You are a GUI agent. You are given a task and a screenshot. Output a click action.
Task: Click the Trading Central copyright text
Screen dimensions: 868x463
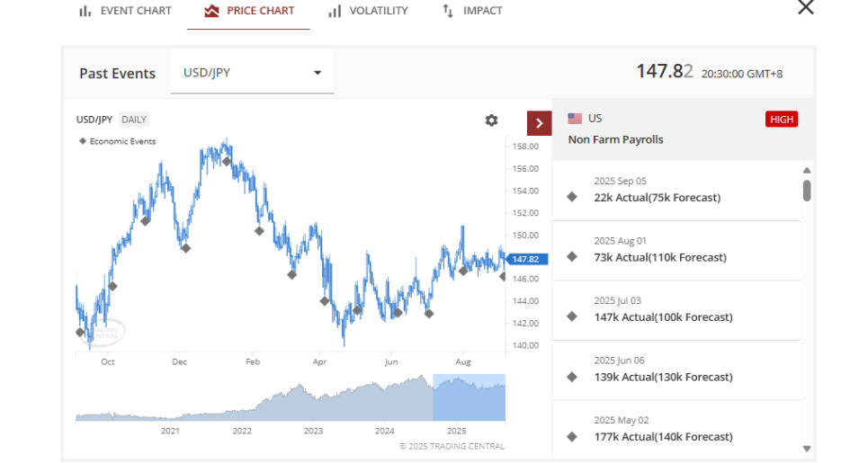[452, 446]
